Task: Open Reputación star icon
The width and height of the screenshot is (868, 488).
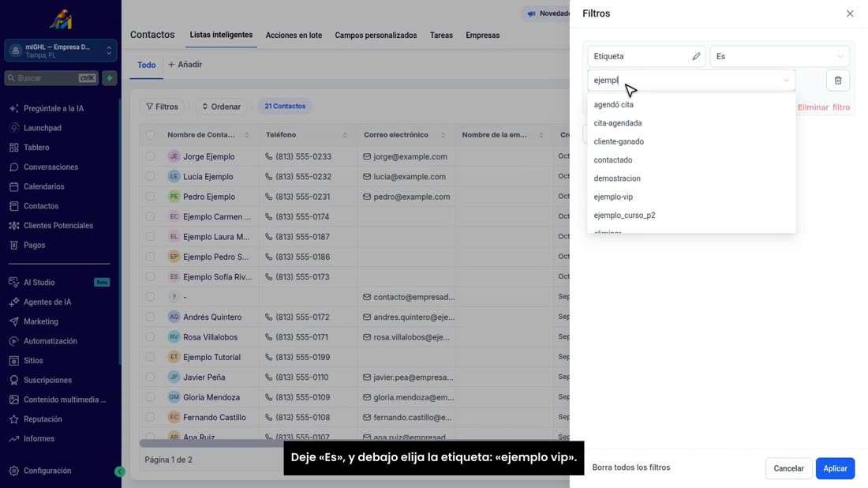Action: tap(14, 419)
